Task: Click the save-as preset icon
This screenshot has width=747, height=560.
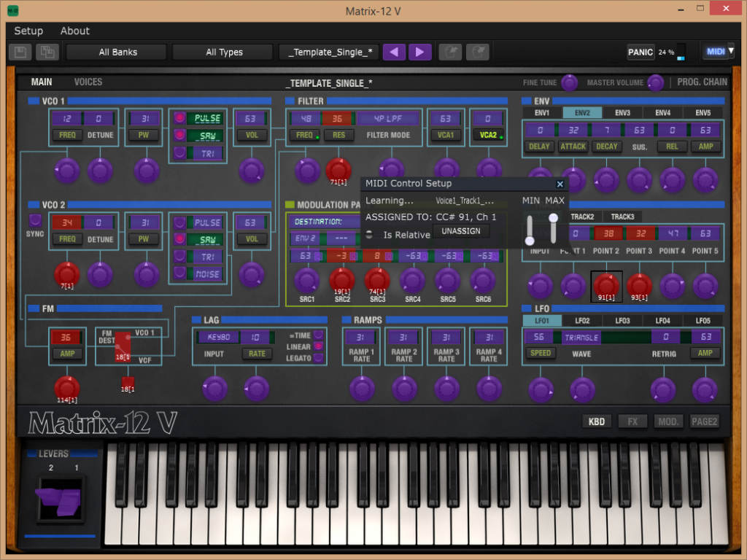Action: click(48, 52)
